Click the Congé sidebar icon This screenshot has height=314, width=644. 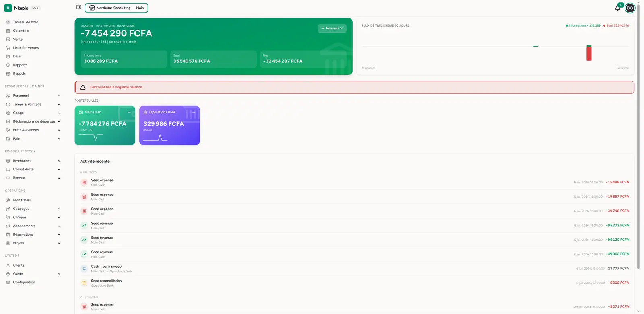pyautogui.click(x=8, y=113)
